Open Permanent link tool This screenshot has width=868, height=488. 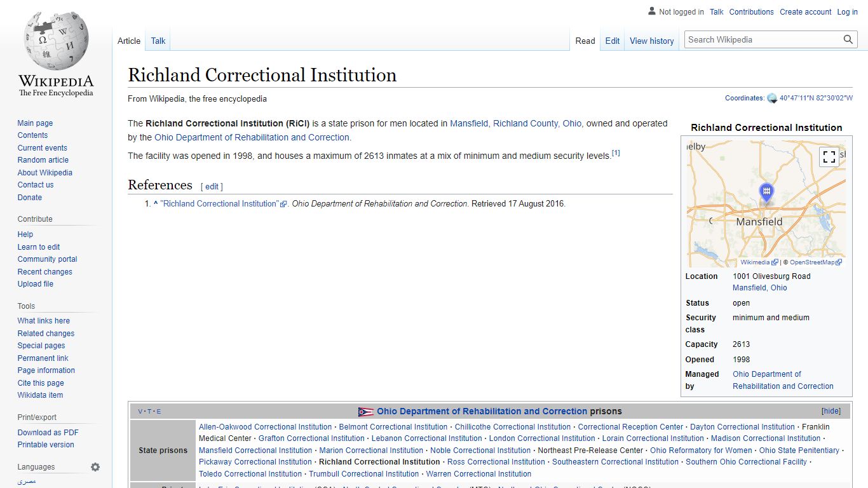[x=43, y=358]
